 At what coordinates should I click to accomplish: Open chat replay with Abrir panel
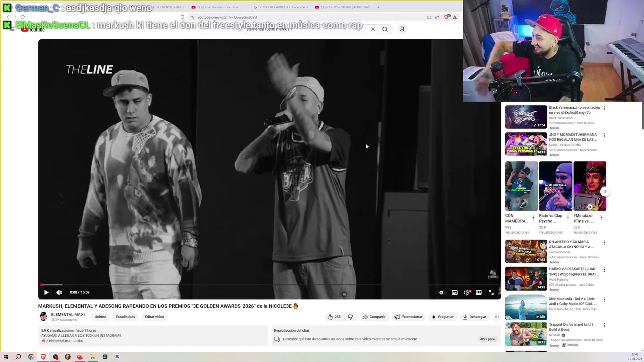point(488,339)
